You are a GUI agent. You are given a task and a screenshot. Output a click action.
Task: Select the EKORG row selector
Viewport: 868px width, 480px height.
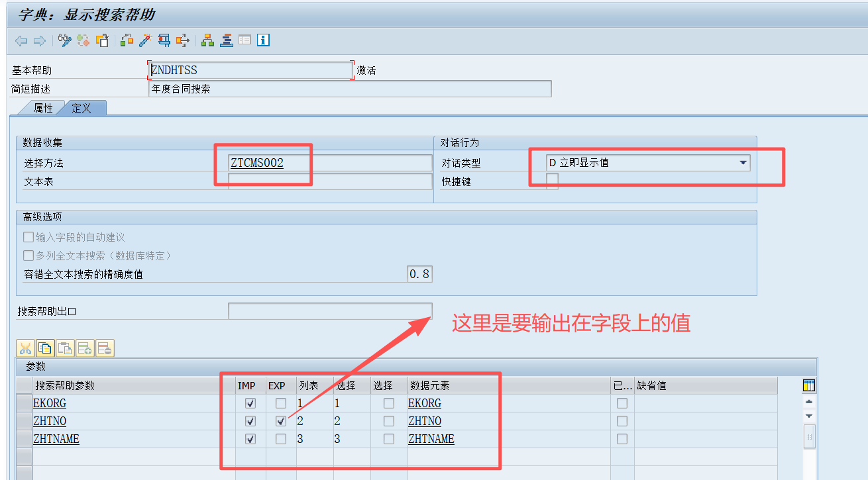[x=25, y=403]
